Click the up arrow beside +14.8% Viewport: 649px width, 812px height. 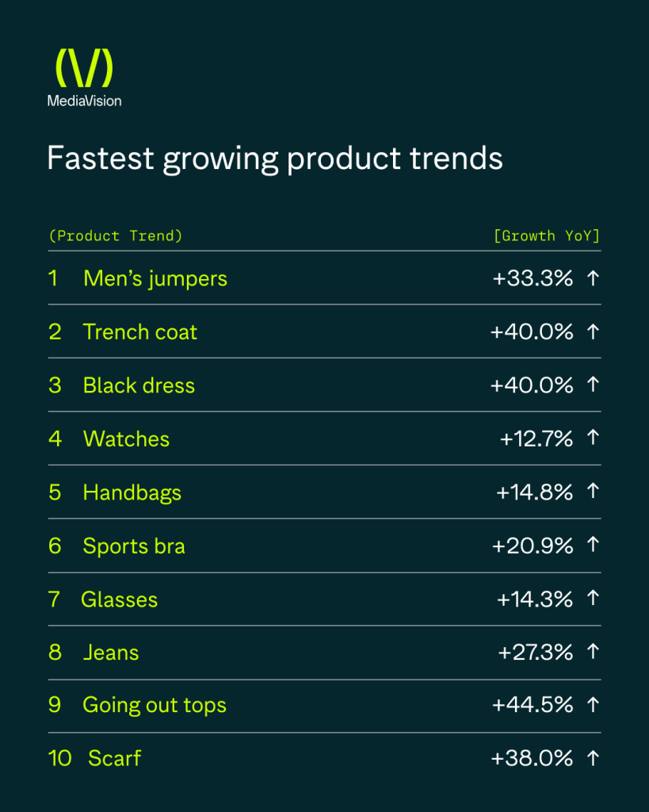pos(593,491)
